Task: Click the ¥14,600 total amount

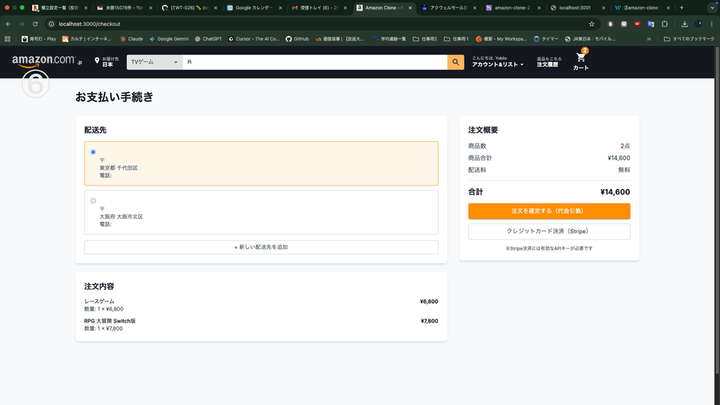Action: coord(615,192)
